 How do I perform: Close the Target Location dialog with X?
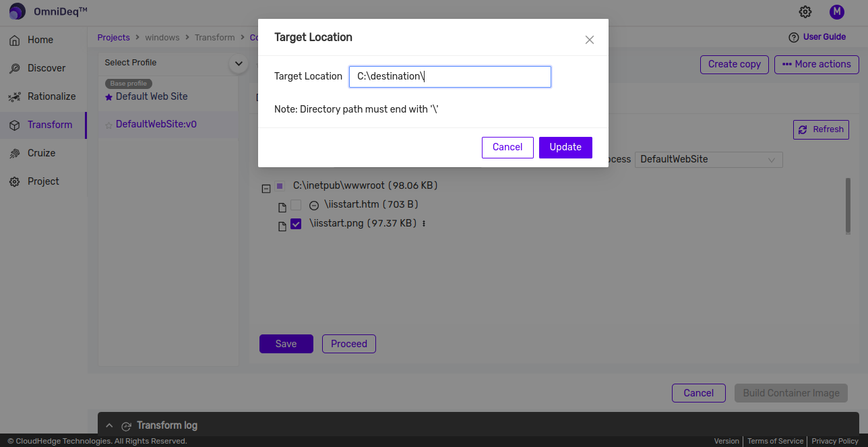tap(590, 40)
